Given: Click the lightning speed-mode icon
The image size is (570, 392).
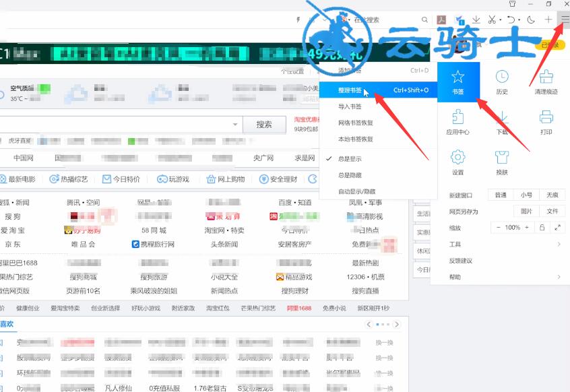Looking at the screenshot, I should tap(298, 20).
